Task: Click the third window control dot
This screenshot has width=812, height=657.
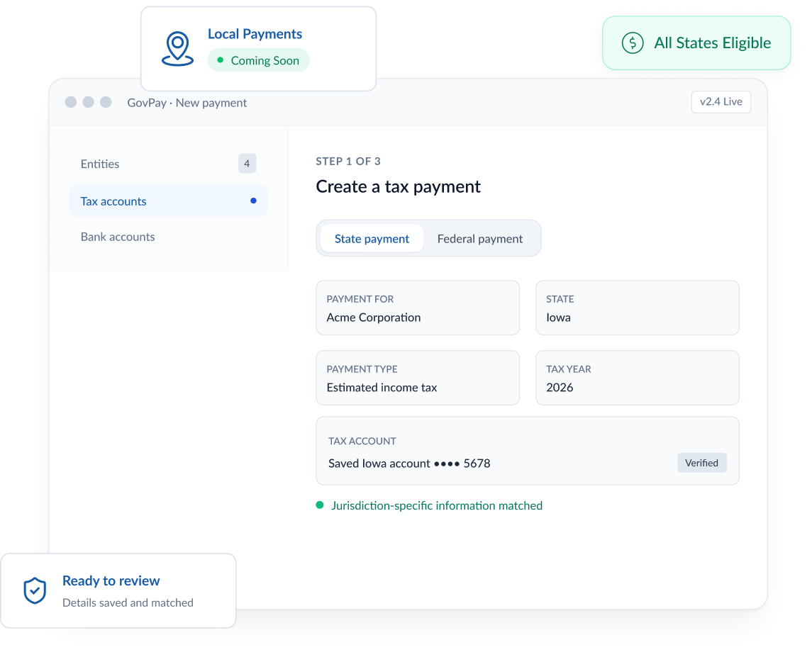Action: point(106,102)
